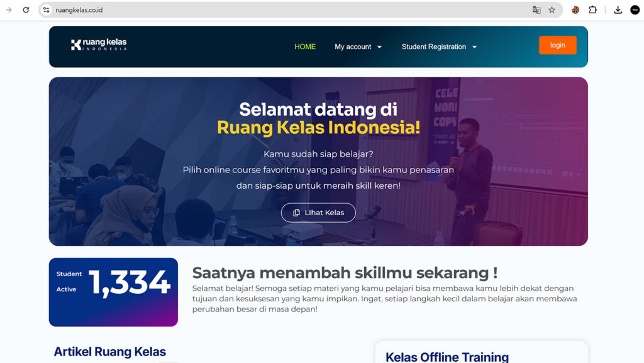Expand the My account dropdown arrow
The image size is (644, 363).
379,47
